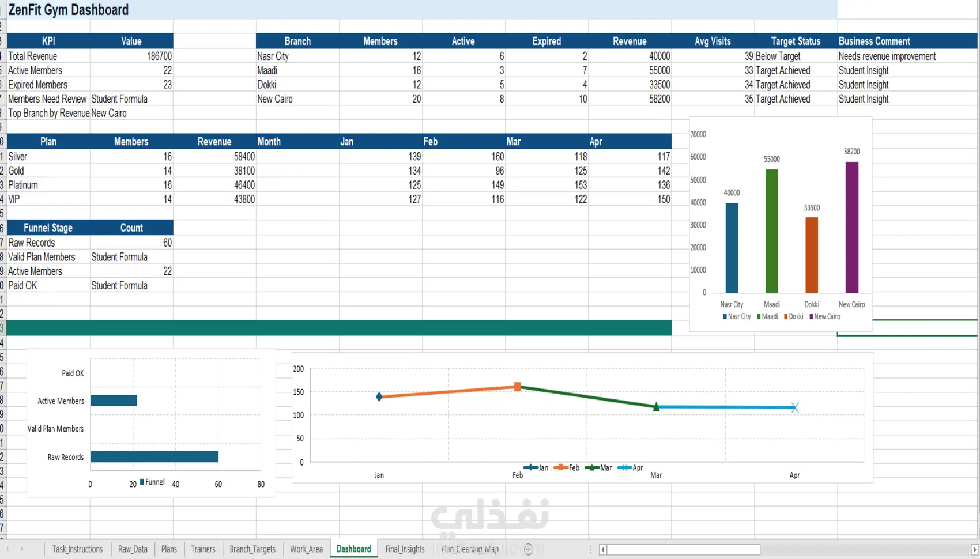This screenshot has width=980, height=559.
Task: Select the Below Target cell
Action: (x=796, y=56)
